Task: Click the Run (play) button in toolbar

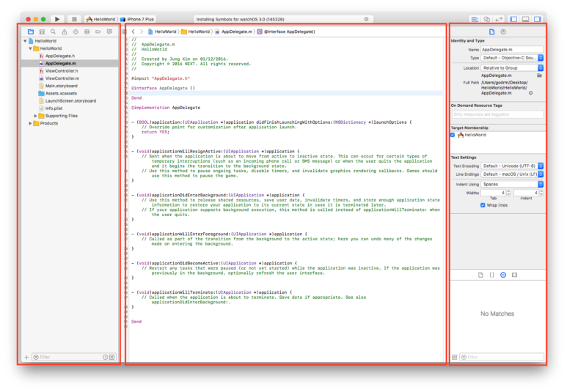Action: pos(57,19)
